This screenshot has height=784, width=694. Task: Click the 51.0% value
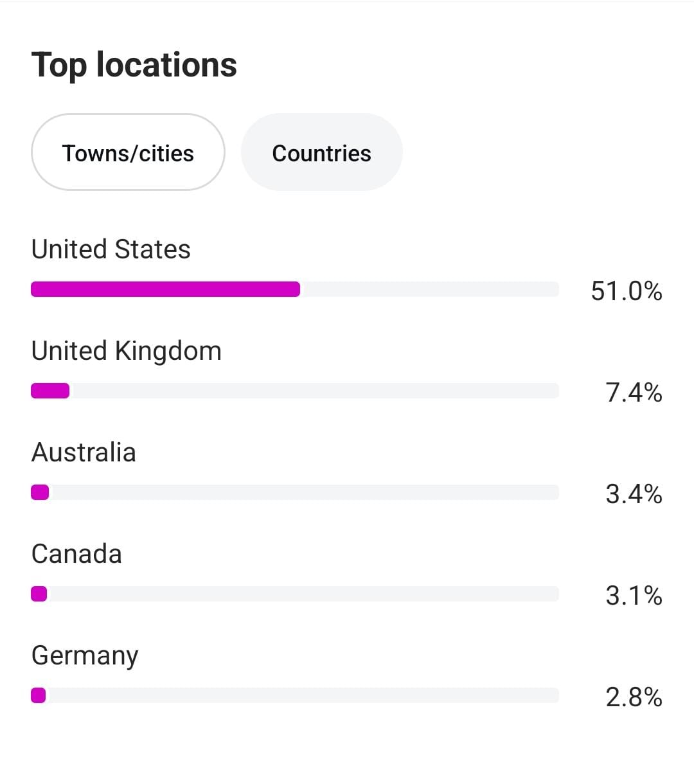coord(627,291)
